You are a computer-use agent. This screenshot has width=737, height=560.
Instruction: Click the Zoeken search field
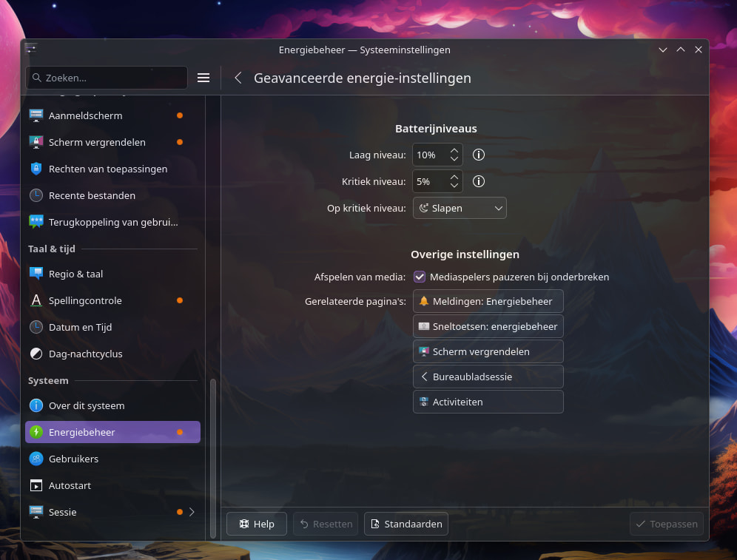pyautogui.click(x=107, y=78)
